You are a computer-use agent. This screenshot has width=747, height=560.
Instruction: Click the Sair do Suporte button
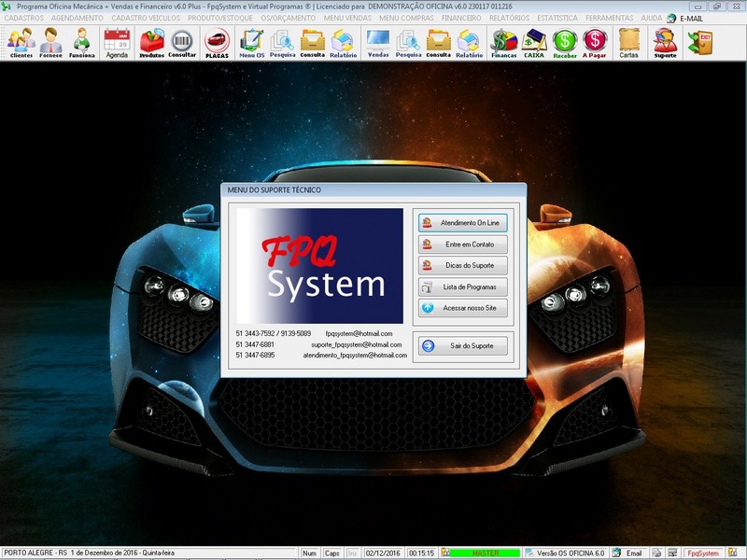click(462, 345)
